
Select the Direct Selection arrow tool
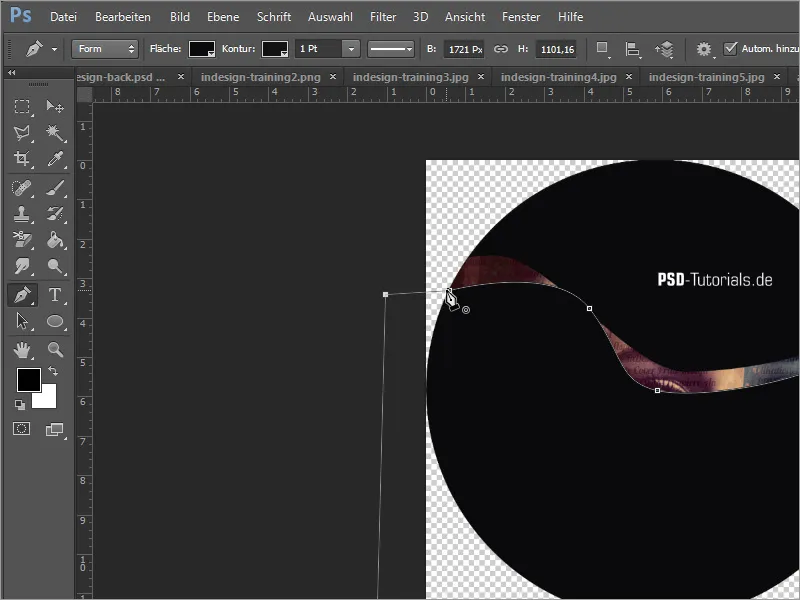21,321
